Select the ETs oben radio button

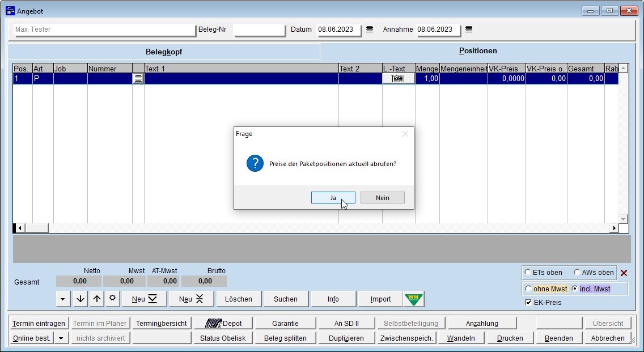click(x=528, y=272)
